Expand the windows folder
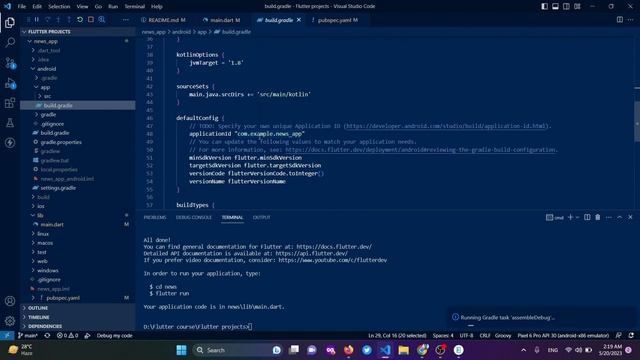Screen dimensions: 640x360 click(78, 270)
